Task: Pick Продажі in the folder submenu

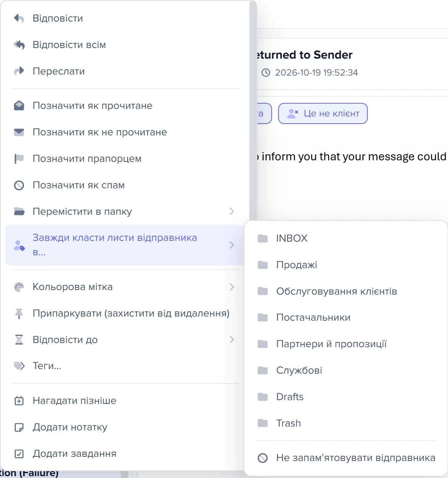Action: 297,265
